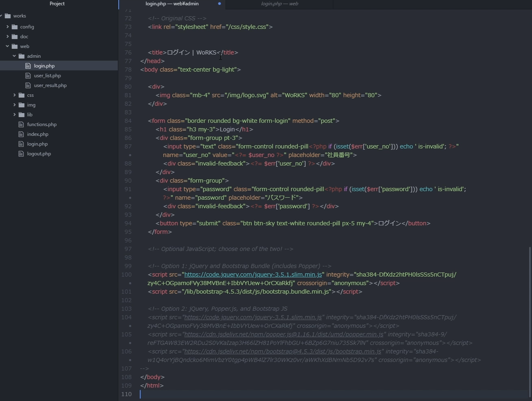Collapse the works root folder
The height and width of the screenshot is (401, 532).
[1, 16]
